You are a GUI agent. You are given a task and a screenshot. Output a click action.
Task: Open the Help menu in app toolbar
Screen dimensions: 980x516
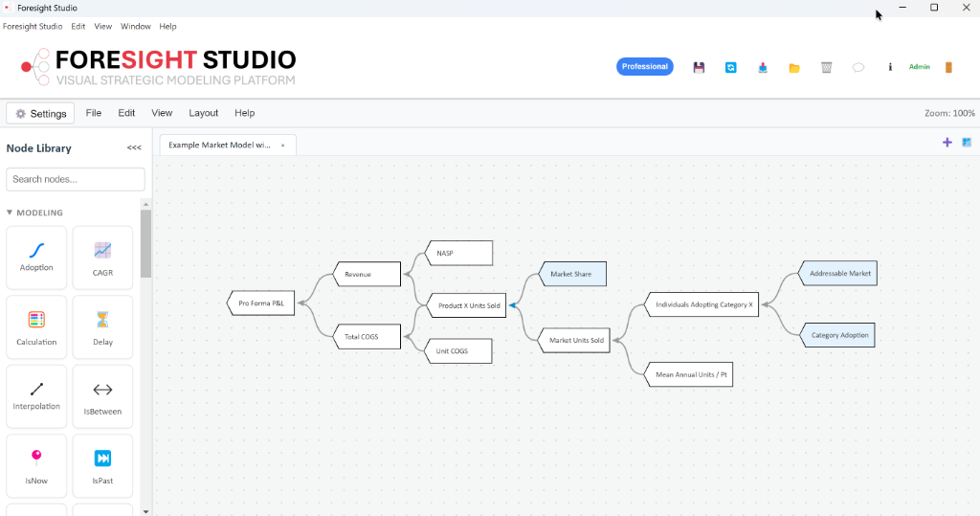coord(244,113)
